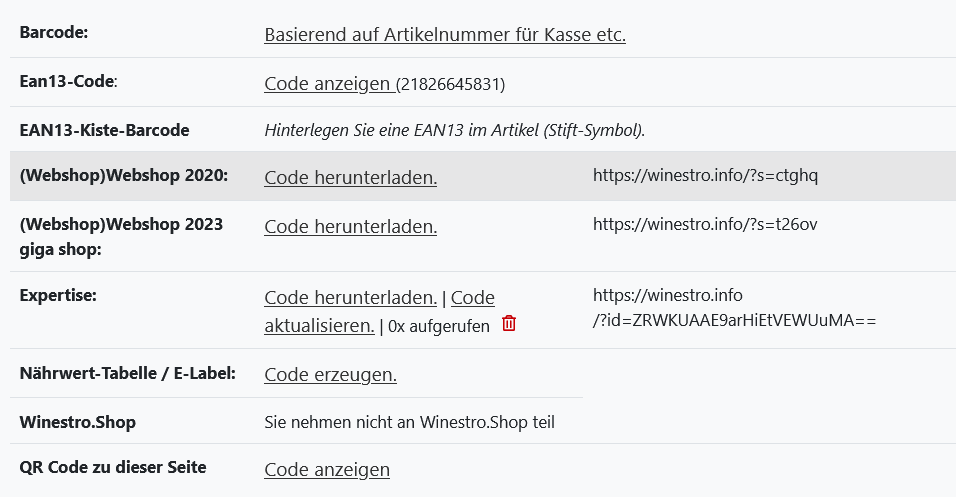956x497 pixels.
Task: Open the 'Basierend auf Artikelnummer für Kasse' link
Action: coord(444,35)
